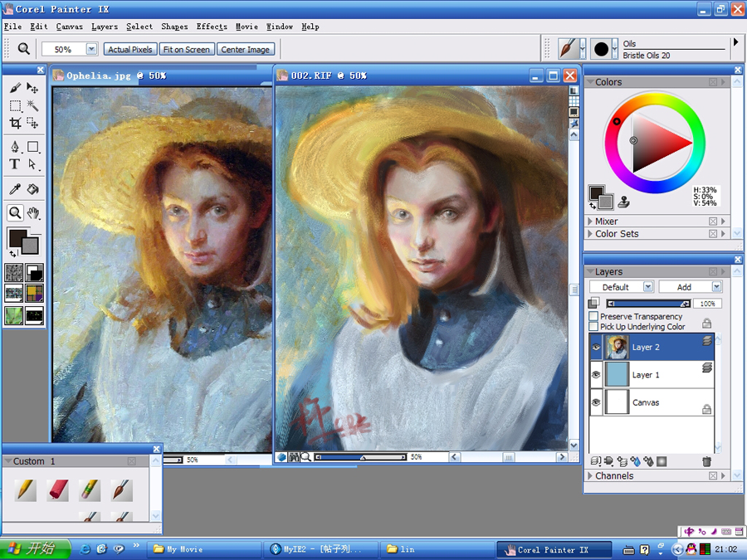Pick the Rectangular Shape tool
The width and height of the screenshot is (747, 560).
click(x=32, y=147)
